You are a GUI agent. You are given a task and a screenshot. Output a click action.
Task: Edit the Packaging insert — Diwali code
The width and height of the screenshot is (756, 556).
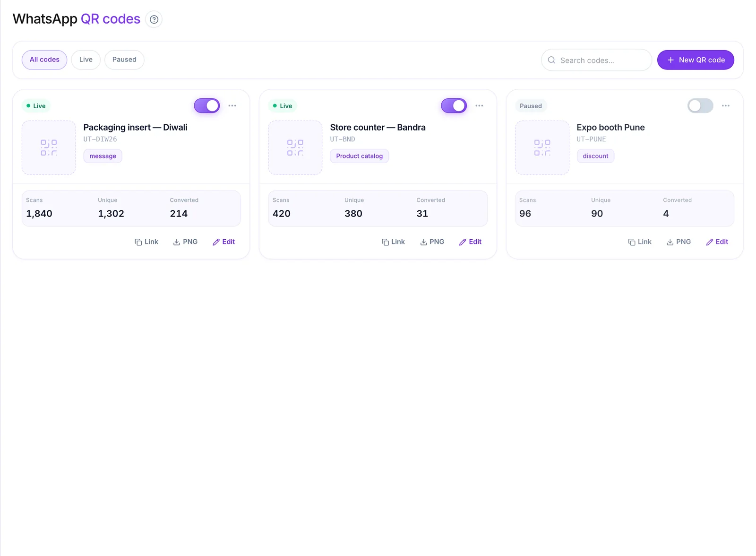point(224,242)
